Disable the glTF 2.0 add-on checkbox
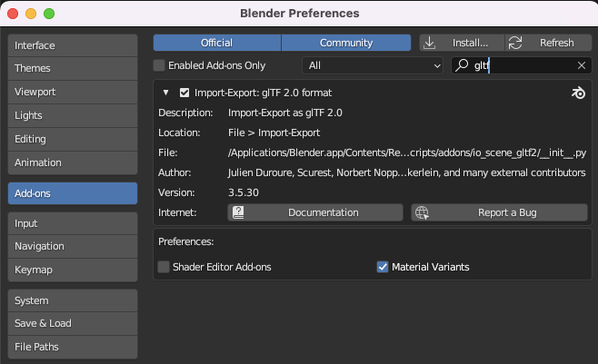The image size is (598, 364). 184,93
